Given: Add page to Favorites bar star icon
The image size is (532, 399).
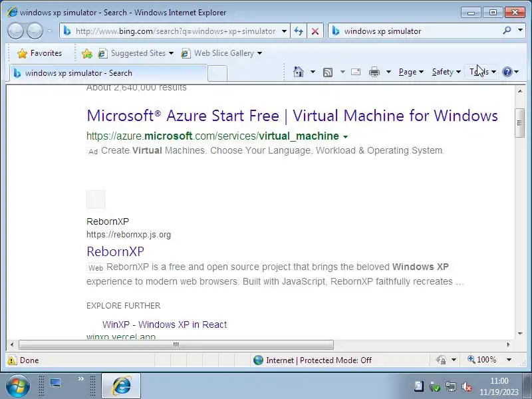Looking at the screenshot, I should point(87,53).
